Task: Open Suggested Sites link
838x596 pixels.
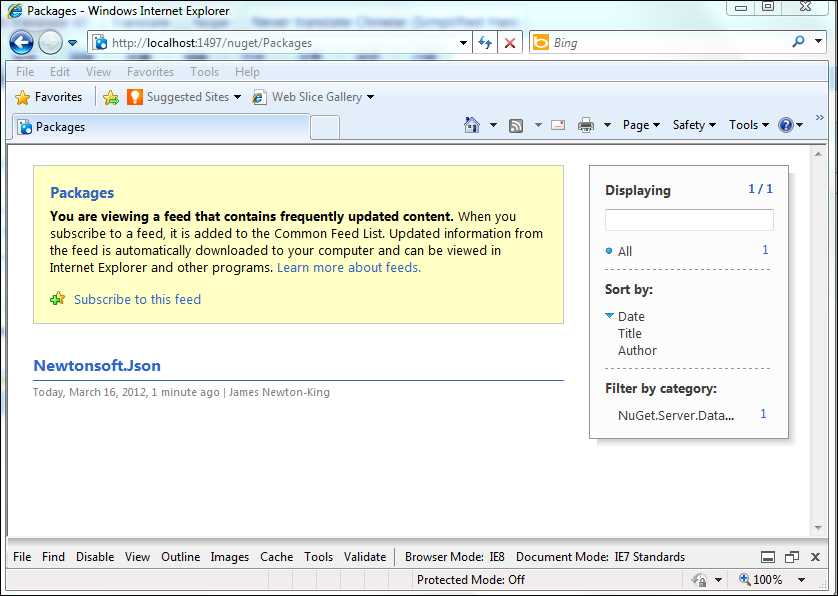Action: click(x=184, y=97)
